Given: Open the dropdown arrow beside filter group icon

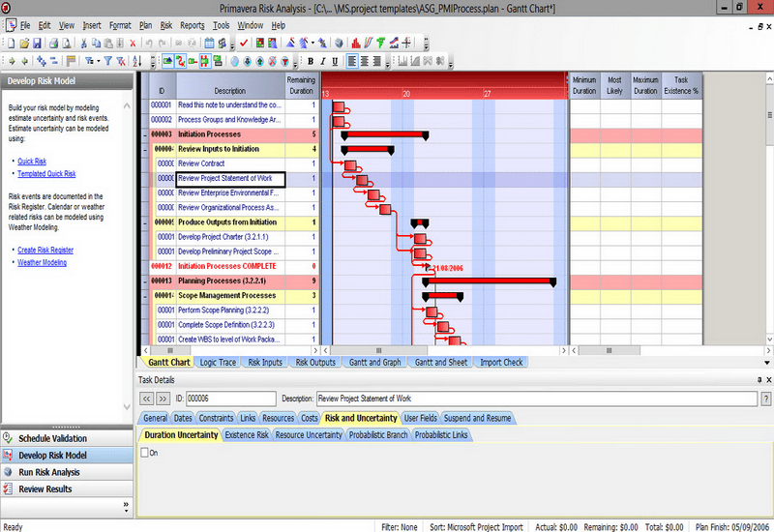Looking at the screenshot, I should click(99, 61).
